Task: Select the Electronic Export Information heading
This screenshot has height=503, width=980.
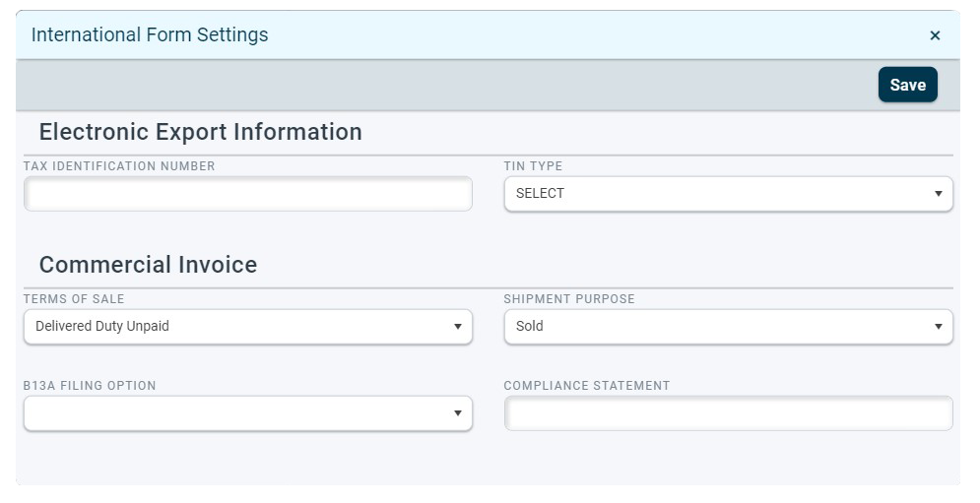Action: [200, 132]
